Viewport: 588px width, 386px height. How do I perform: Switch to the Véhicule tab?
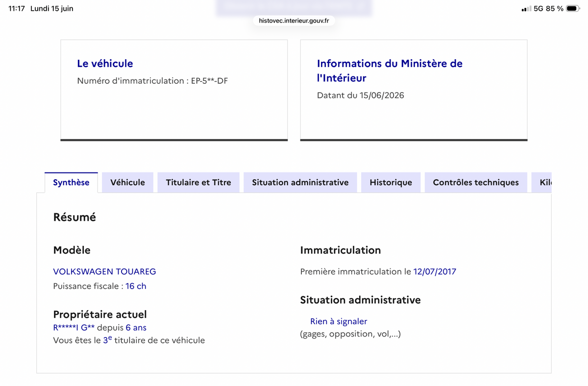pos(127,182)
